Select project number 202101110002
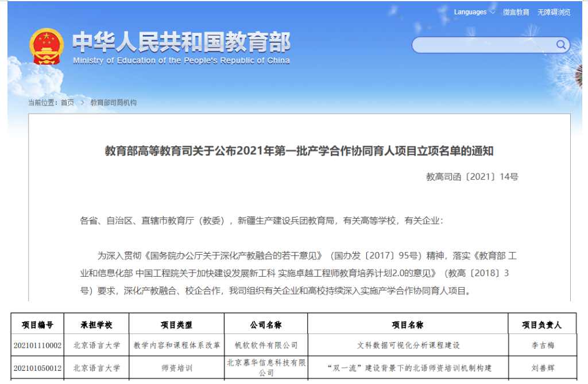Image resolution: width=588 pixels, height=384 pixels. (x=39, y=345)
